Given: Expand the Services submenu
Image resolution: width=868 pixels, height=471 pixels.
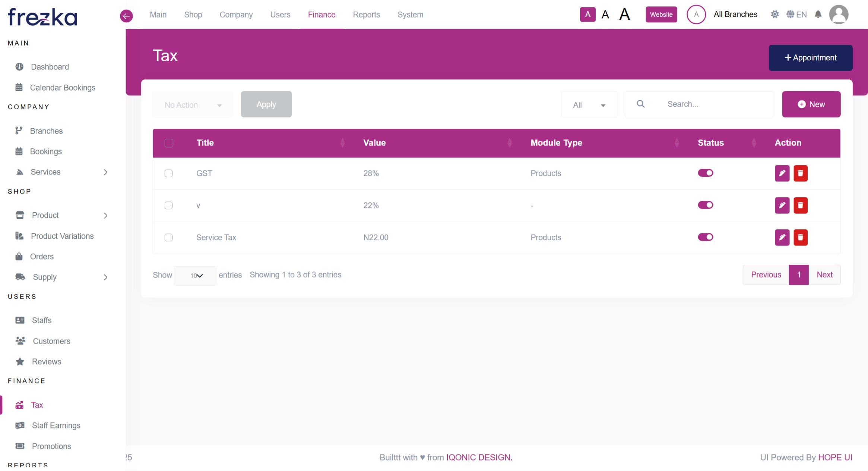Looking at the screenshot, I should click(105, 172).
